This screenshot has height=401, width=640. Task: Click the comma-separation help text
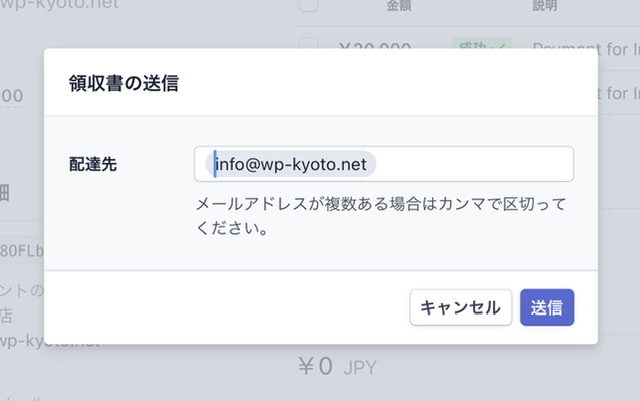pos(381,216)
